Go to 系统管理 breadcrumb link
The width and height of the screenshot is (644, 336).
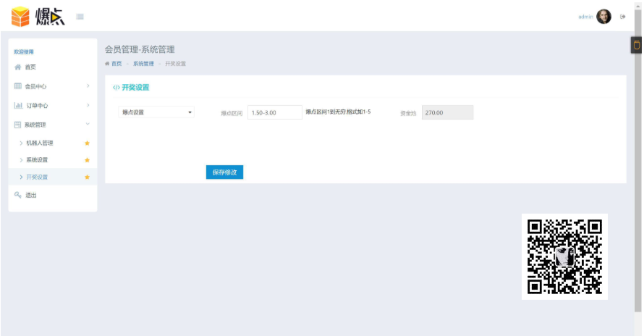click(143, 64)
